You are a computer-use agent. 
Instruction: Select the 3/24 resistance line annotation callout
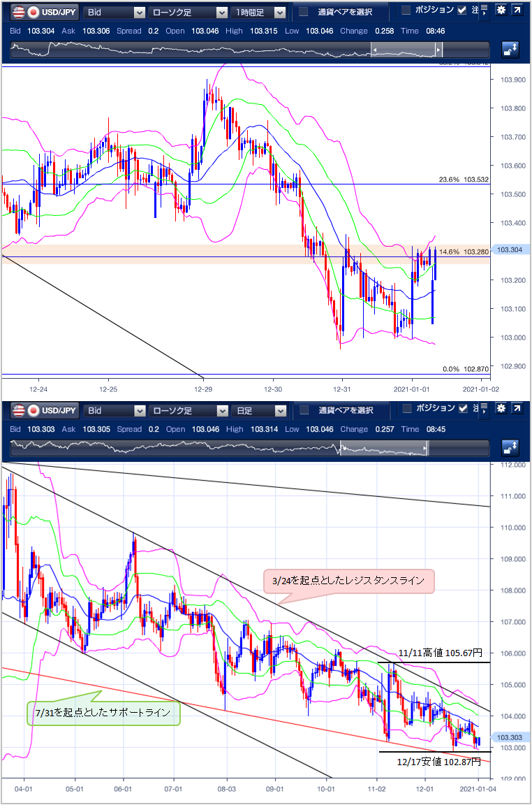[348, 581]
